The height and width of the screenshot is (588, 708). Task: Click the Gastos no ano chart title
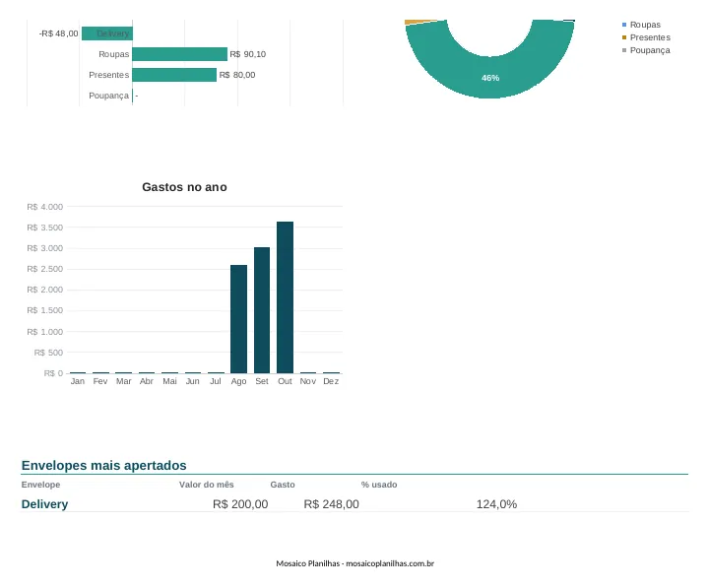click(x=184, y=187)
